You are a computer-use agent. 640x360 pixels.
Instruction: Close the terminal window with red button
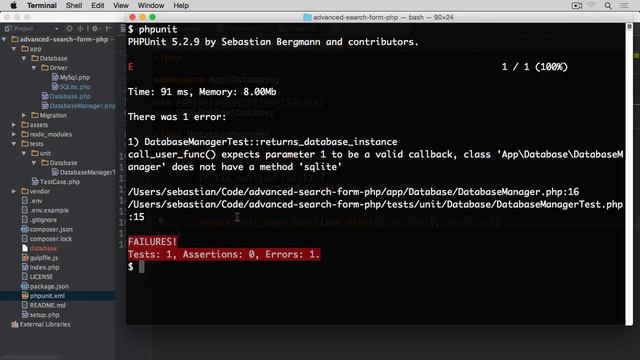[x=132, y=17]
